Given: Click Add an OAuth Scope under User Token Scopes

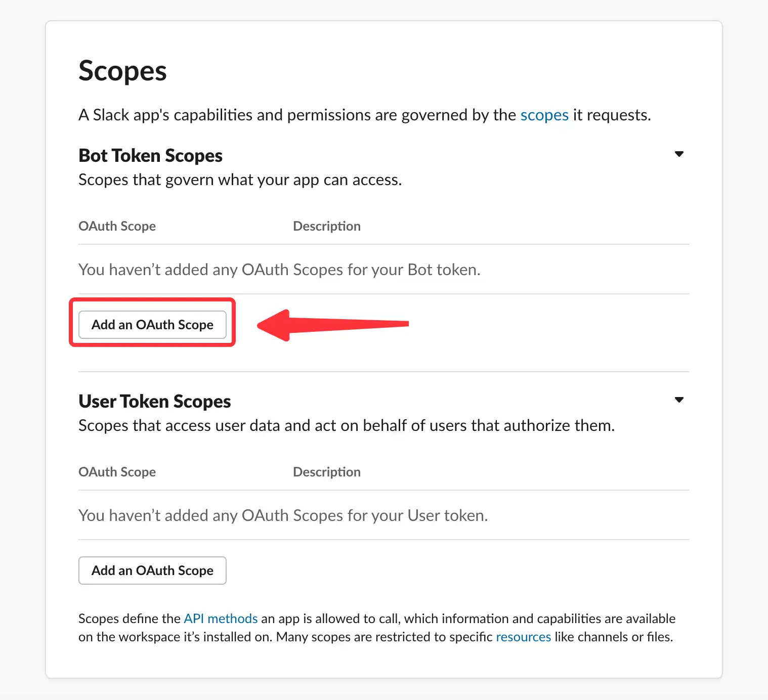Looking at the screenshot, I should (152, 571).
